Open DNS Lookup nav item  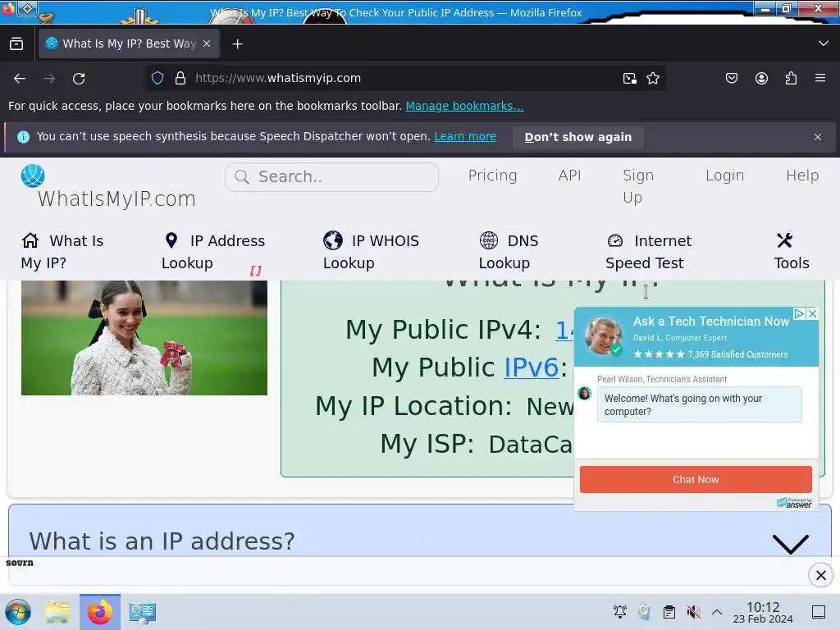(509, 252)
